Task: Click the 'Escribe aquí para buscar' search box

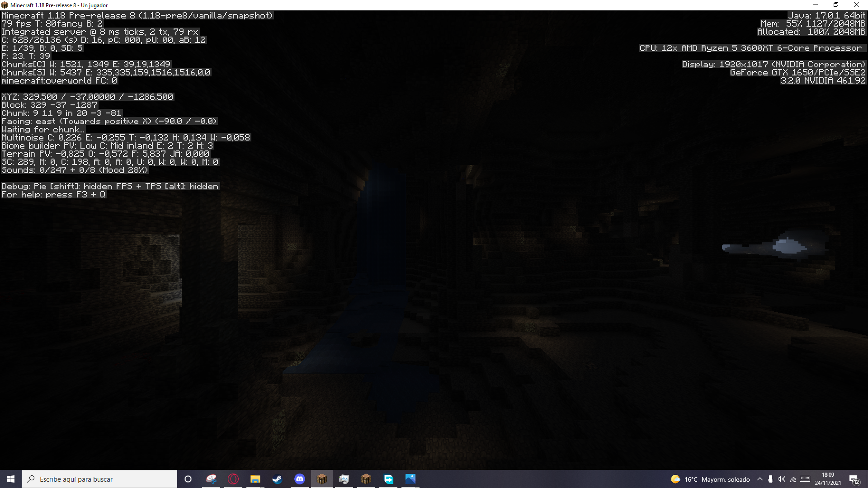Action: (x=99, y=479)
